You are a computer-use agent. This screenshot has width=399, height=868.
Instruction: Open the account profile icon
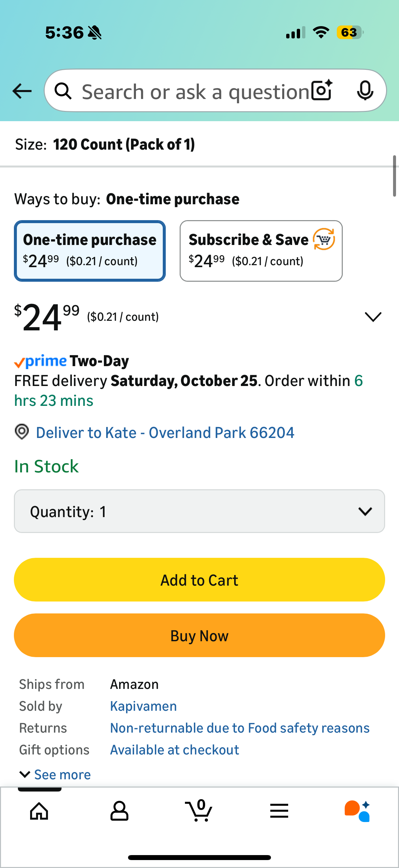click(119, 811)
